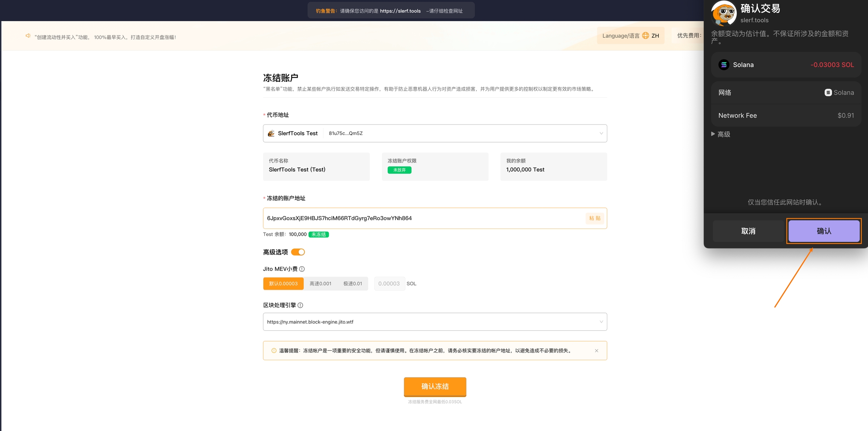Select ultra-speed 0.01 tip option
This screenshot has height=431, width=868.
tap(353, 284)
